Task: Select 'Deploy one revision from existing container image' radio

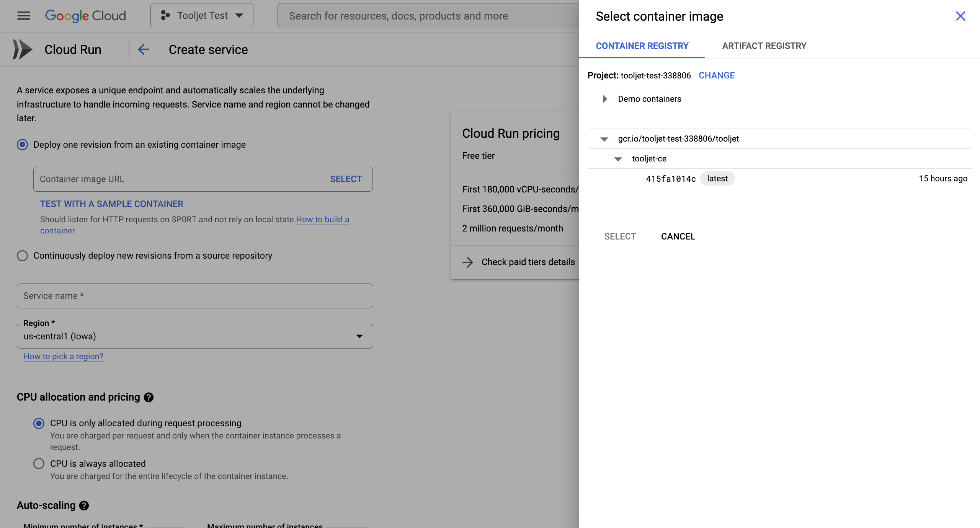Action: [x=22, y=144]
